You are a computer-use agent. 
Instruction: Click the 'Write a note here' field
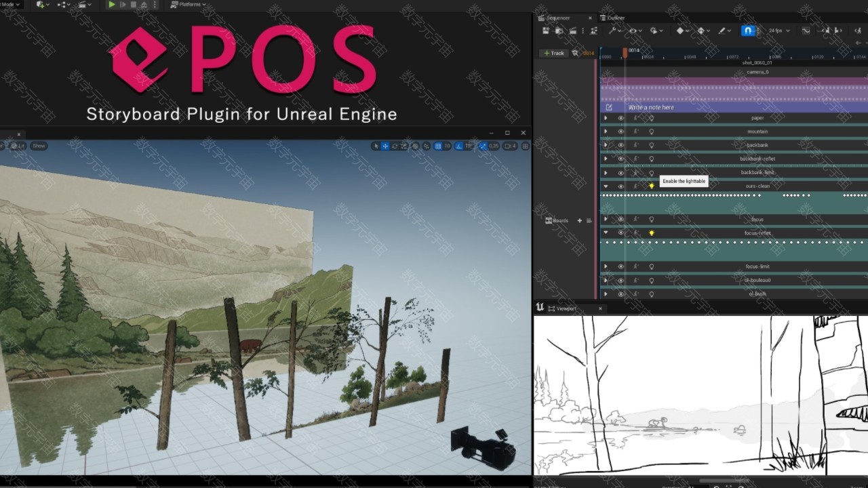[x=651, y=107]
